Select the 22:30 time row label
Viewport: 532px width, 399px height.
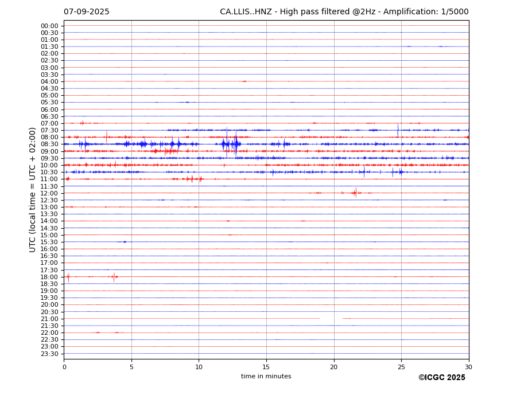(x=49, y=340)
